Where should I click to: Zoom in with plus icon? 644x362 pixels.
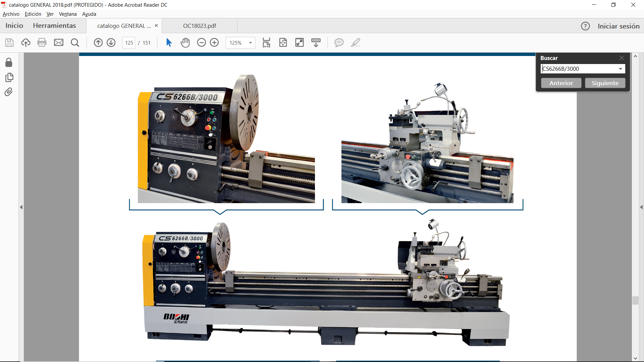(x=214, y=43)
